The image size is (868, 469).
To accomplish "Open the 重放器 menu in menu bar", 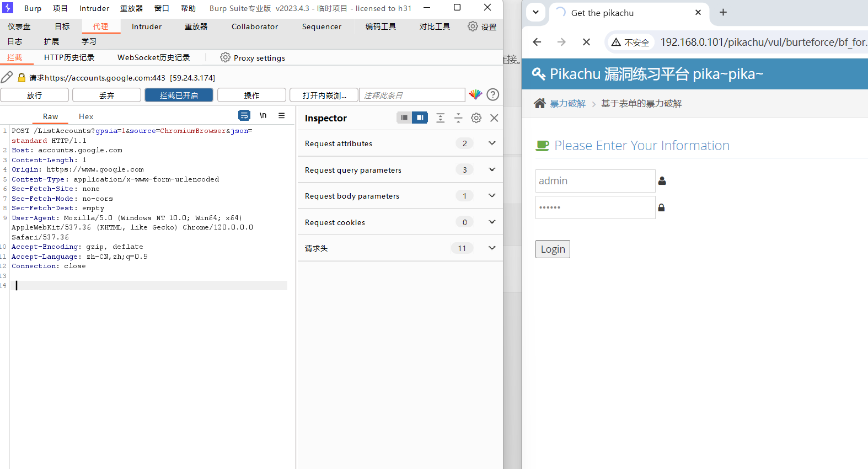I will (x=132, y=8).
